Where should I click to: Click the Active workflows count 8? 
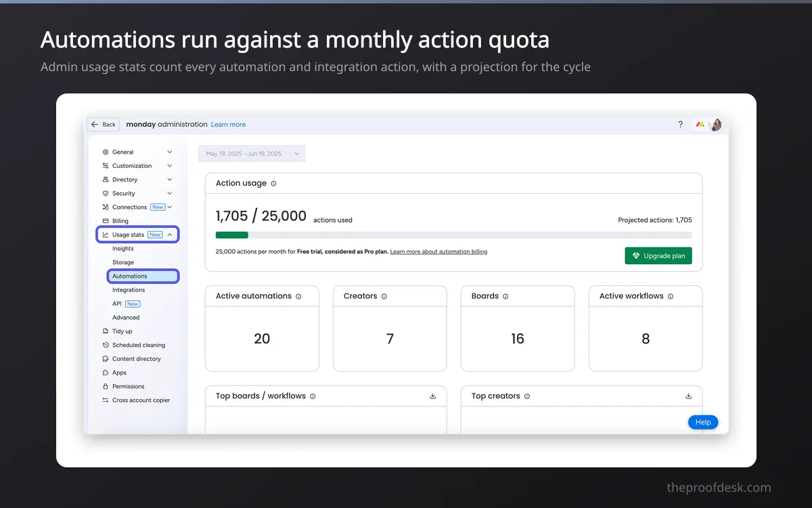pos(646,339)
